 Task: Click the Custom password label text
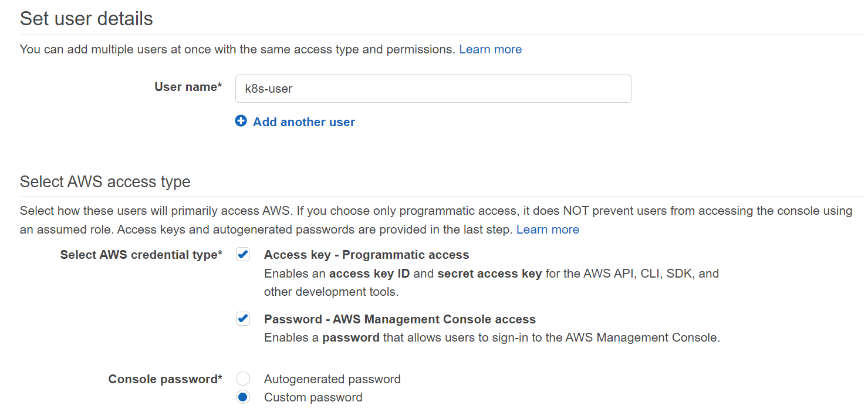[x=313, y=397]
